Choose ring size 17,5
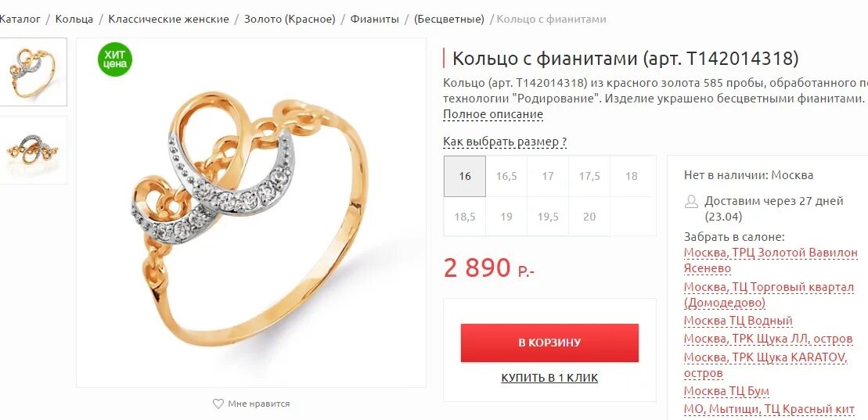This screenshot has height=420, width=868. (x=589, y=176)
